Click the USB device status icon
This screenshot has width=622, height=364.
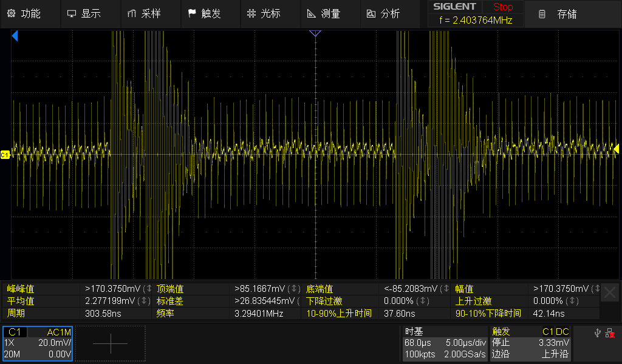click(598, 333)
